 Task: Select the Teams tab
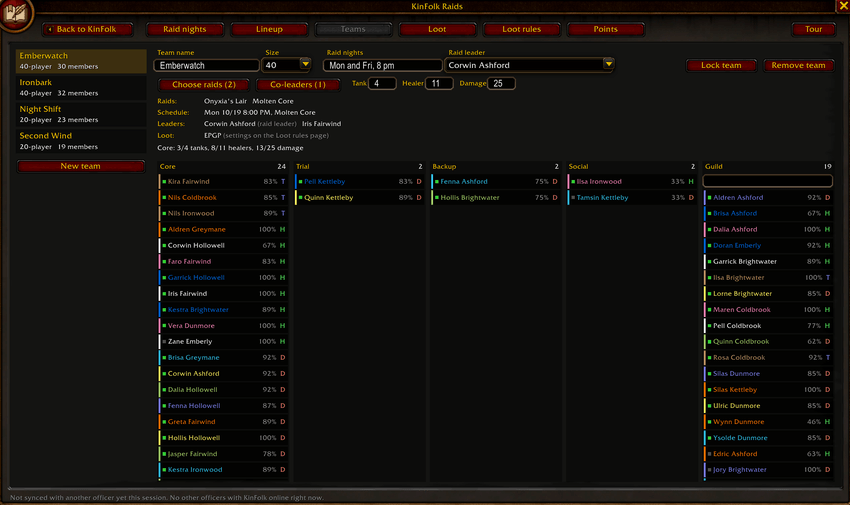pyautogui.click(x=353, y=29)
